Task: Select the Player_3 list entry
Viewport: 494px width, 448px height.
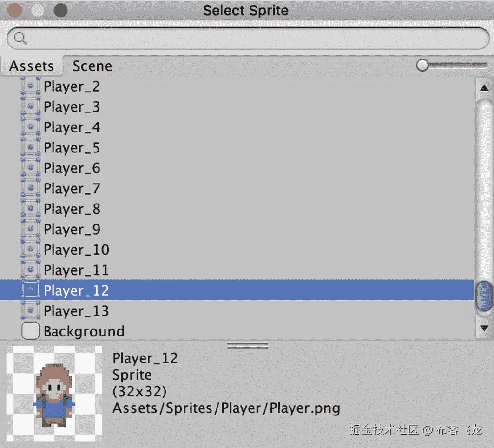Action: coord(237,106)
